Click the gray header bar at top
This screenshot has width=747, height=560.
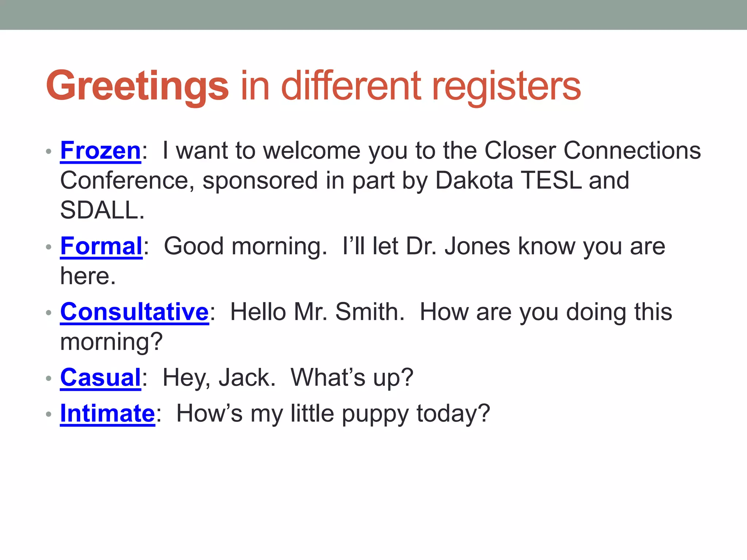tap(373, 15)
